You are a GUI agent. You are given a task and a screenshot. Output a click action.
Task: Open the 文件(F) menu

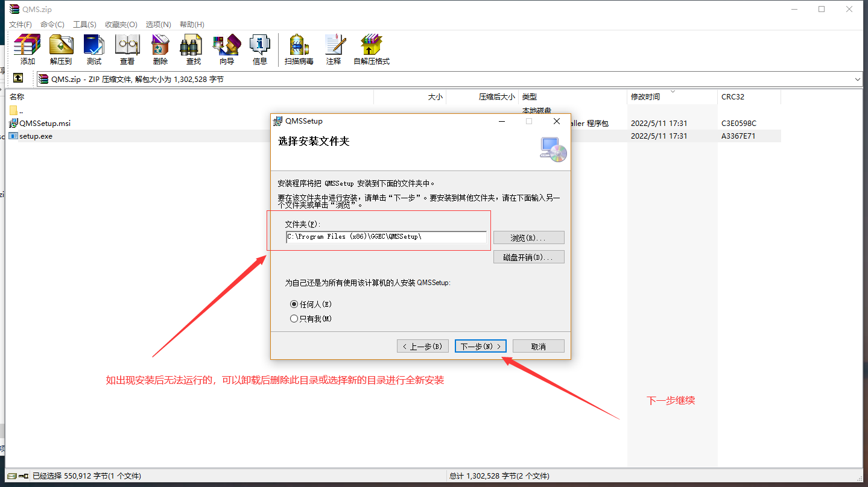(21, 24)
